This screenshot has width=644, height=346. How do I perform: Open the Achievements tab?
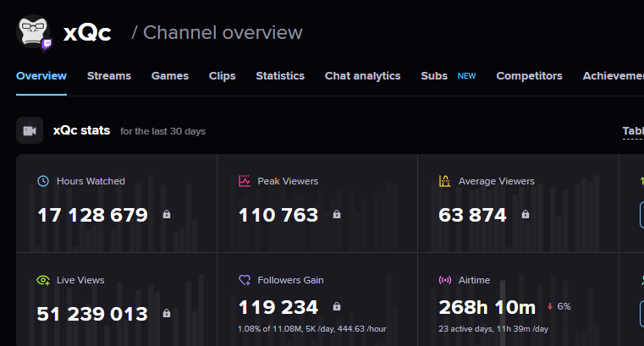(614, 76)
